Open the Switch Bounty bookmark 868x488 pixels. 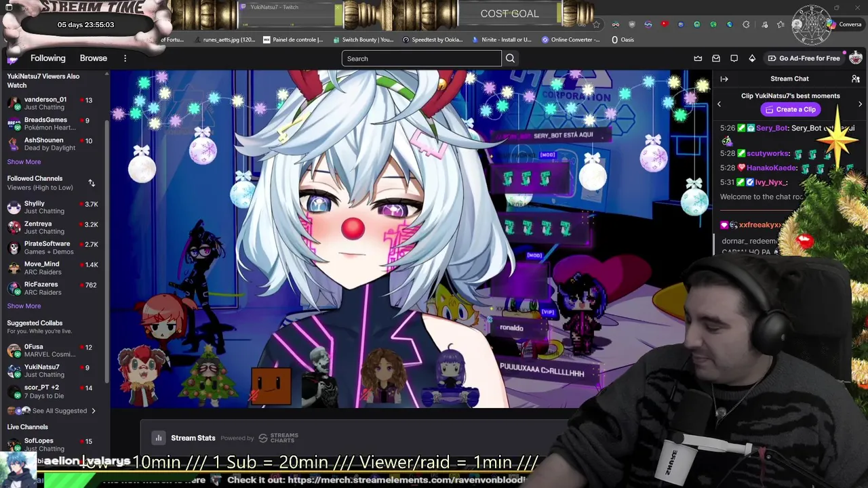tap(363, 39)
